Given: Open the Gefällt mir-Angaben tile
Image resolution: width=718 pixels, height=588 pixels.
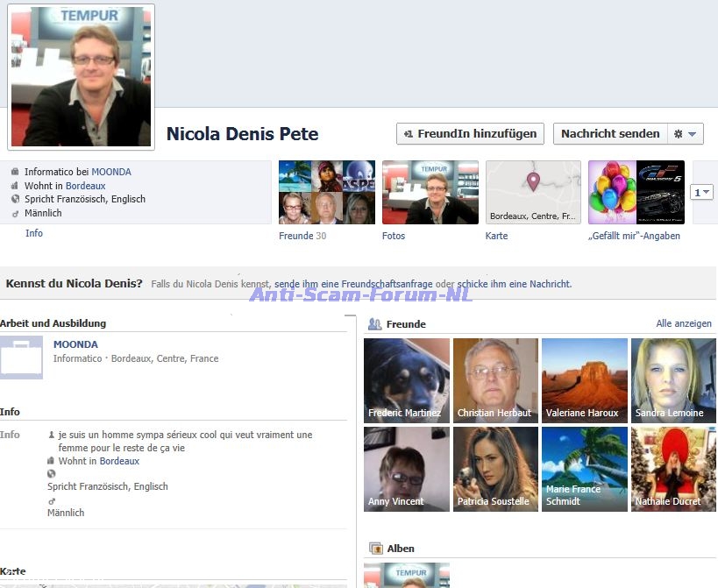Looking at the screenshot, I should point(636,192).
